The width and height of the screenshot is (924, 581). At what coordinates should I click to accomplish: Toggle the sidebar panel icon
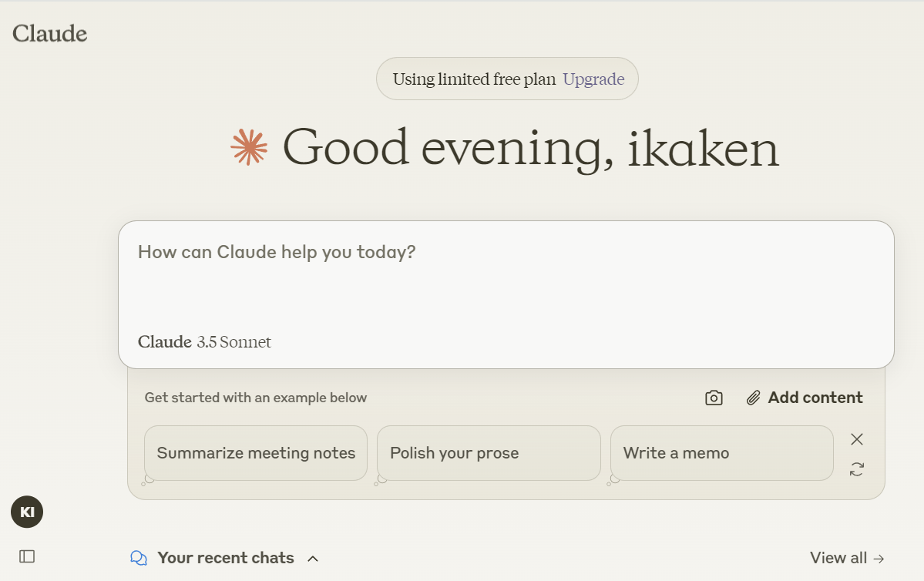pos(27,556)
